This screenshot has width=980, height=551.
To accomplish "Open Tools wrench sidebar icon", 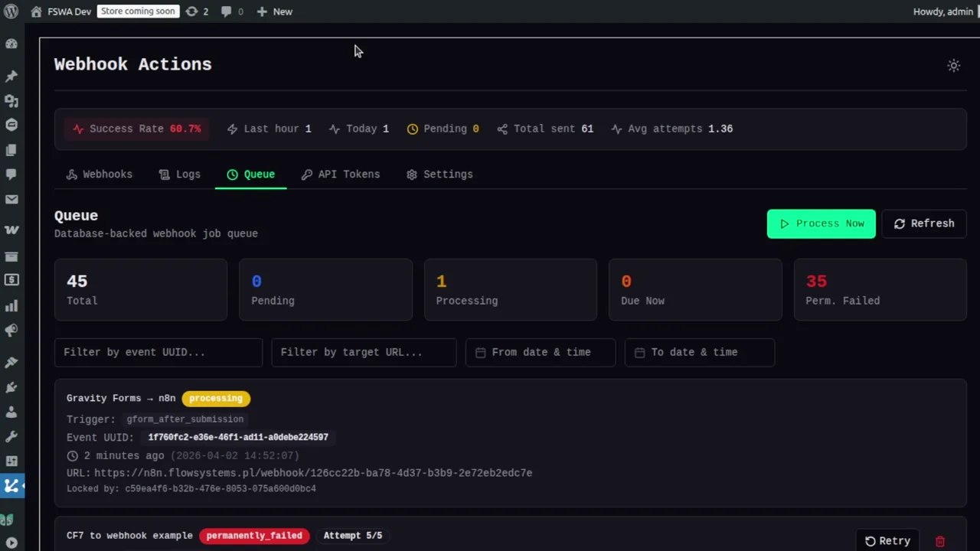I will pyautogui.click(x=11, y=436).
